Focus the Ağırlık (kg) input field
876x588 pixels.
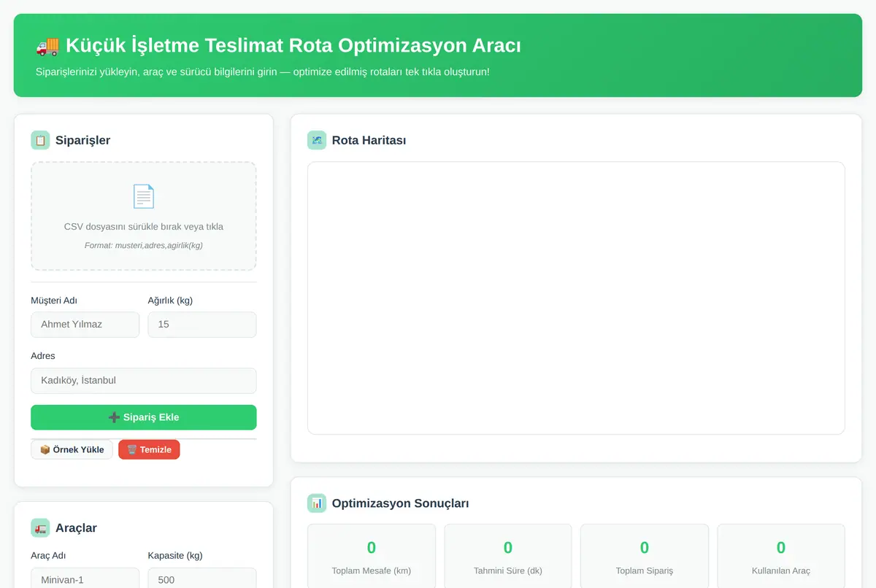point(202,325)
